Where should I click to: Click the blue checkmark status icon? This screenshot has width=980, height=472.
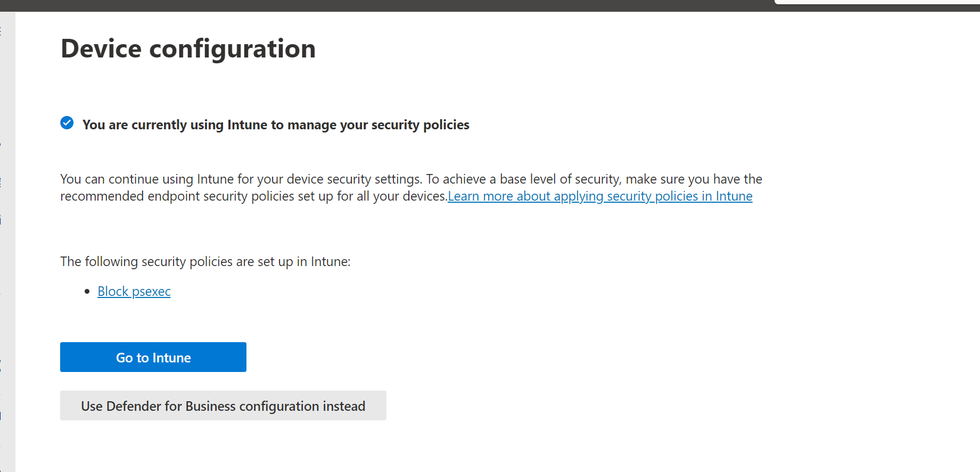(67, 123)
